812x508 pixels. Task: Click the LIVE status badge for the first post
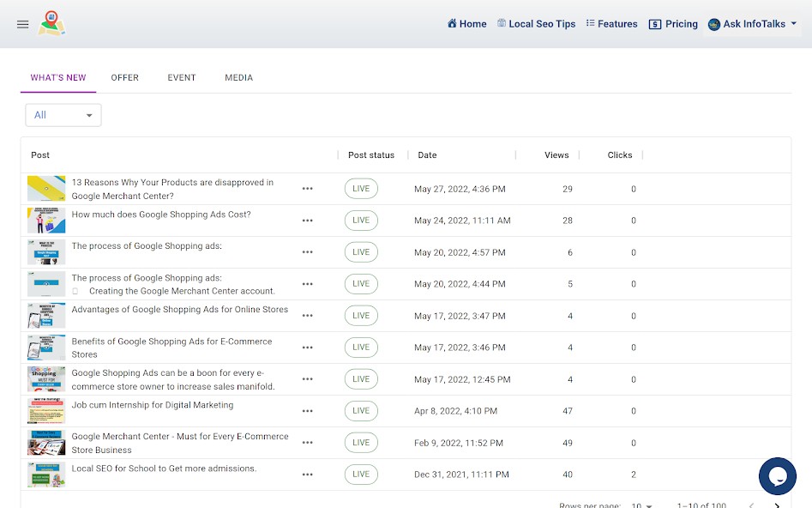(x=361, y=189)
